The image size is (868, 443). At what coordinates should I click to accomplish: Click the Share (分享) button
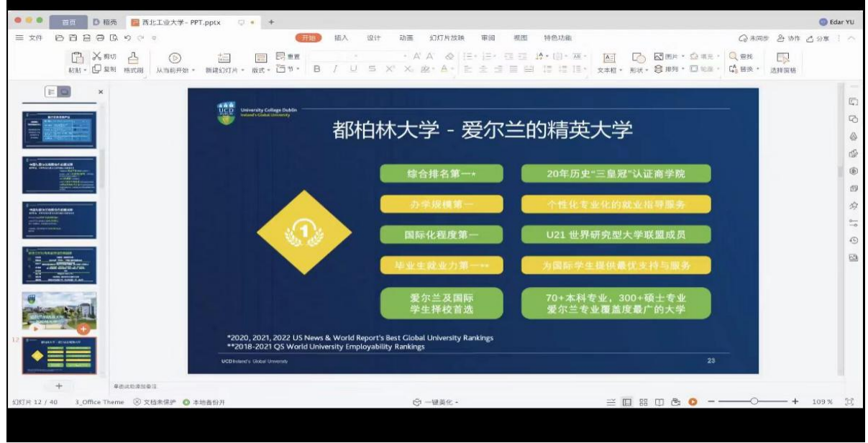[x=817, y=38]
